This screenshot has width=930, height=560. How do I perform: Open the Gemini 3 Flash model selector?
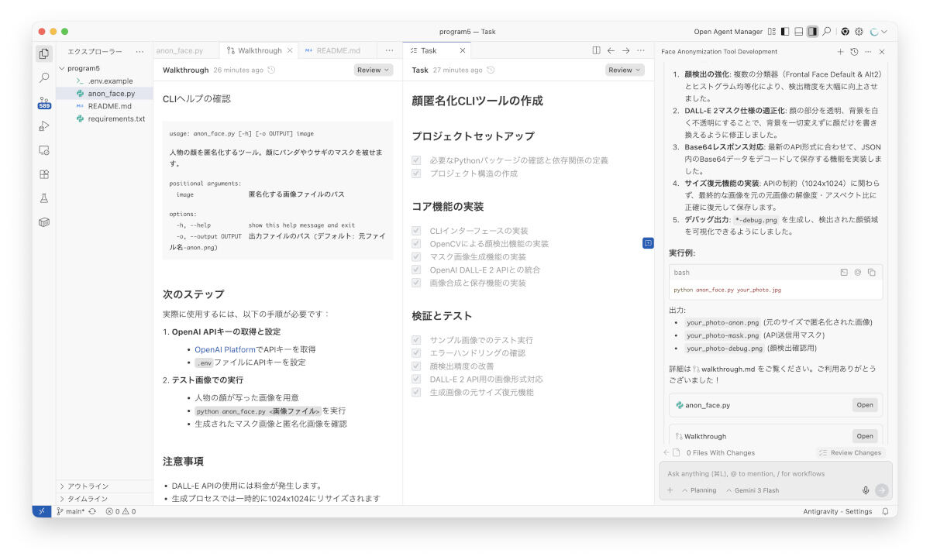pos(756,490)
